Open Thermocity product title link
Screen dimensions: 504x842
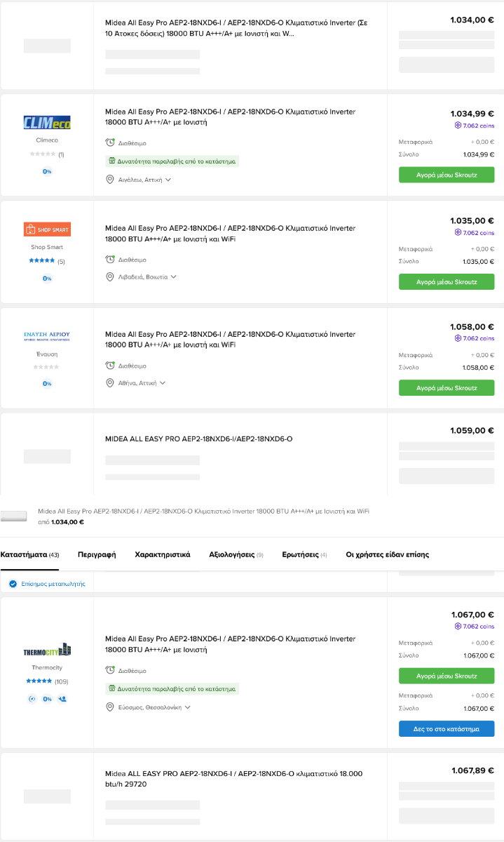coord(230,644)
